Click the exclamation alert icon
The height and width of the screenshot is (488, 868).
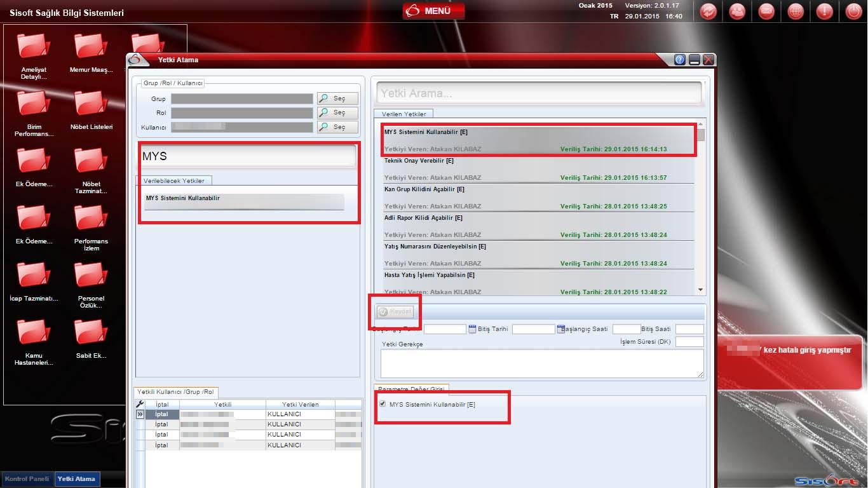pos(824,11)
